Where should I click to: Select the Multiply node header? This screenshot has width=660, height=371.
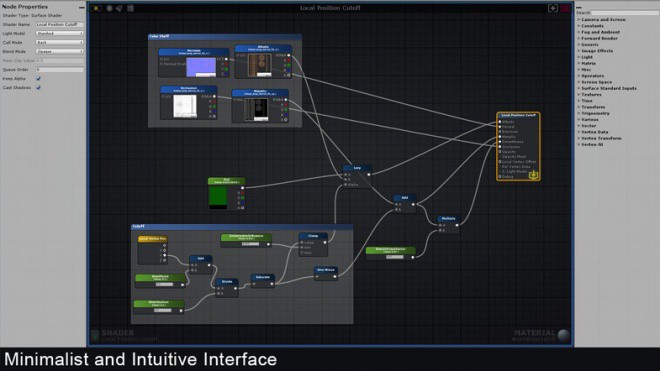[x=448, y=219]
